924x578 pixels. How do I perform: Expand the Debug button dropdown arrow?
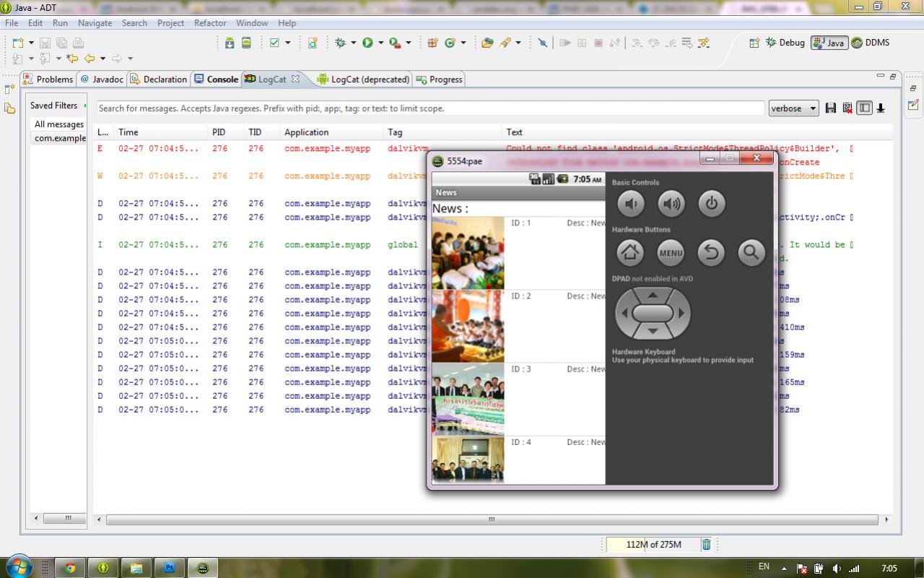[353, 43]
